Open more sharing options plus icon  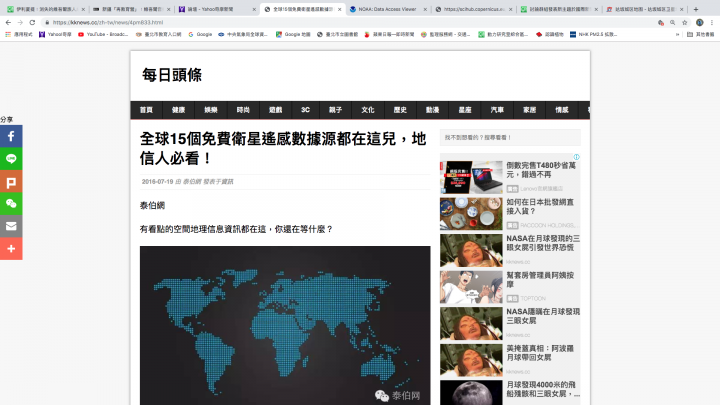click(11, 249)
